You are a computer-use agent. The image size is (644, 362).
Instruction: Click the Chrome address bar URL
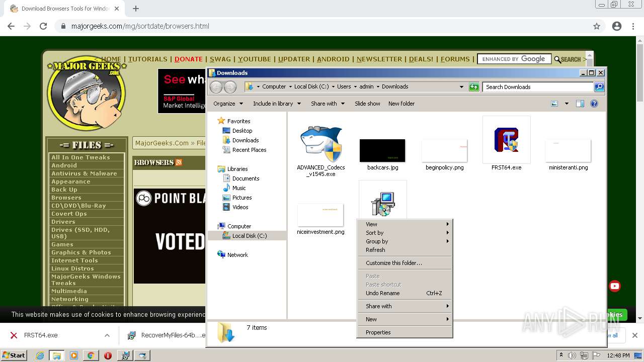pos(140,26)
